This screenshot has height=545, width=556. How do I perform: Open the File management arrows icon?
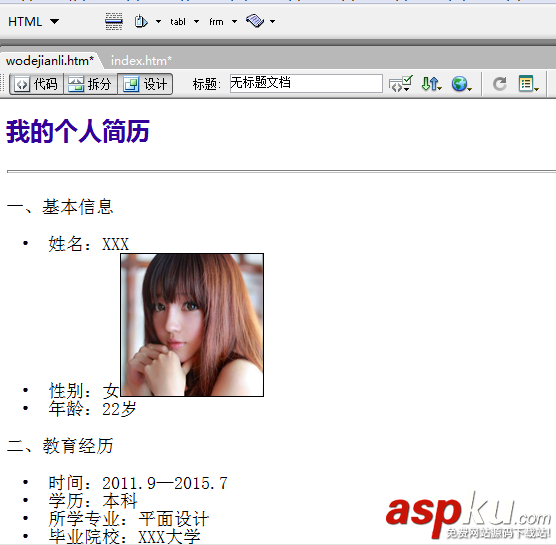[x=431, y=84]
